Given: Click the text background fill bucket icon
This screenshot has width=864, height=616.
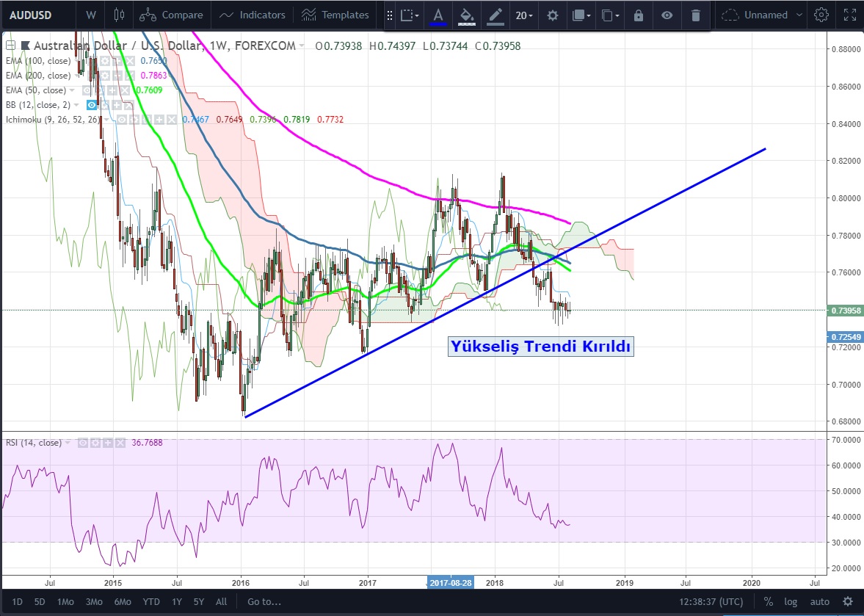Looking at the screenshot, I should pos(465,15).
